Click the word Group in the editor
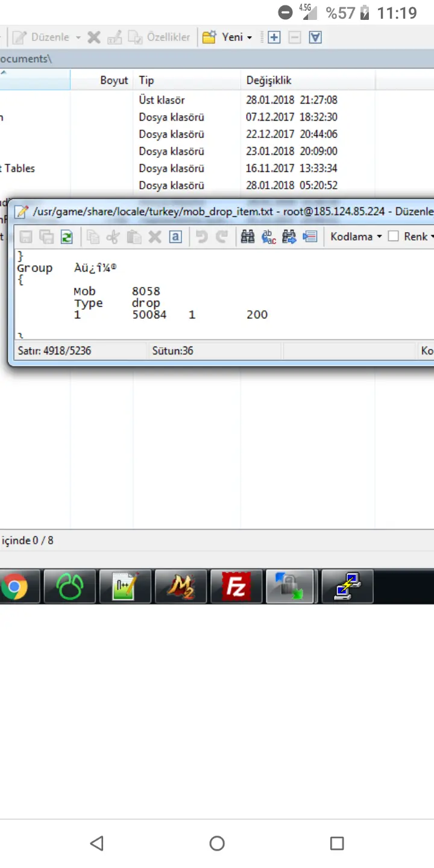The image size is (434, 868). 34,268
